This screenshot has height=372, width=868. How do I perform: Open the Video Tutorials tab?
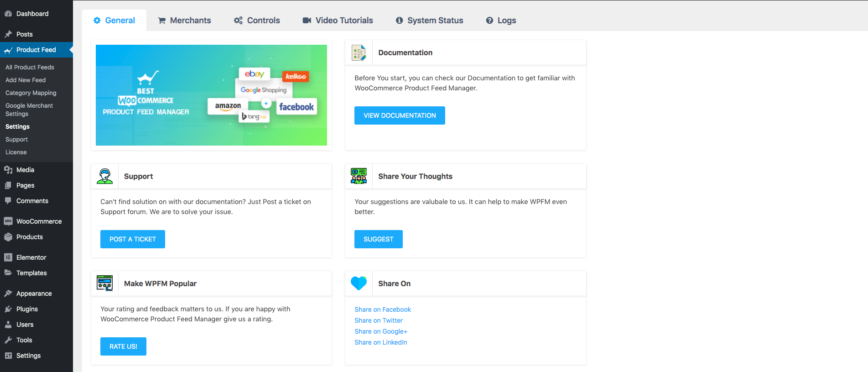[338, 21]
